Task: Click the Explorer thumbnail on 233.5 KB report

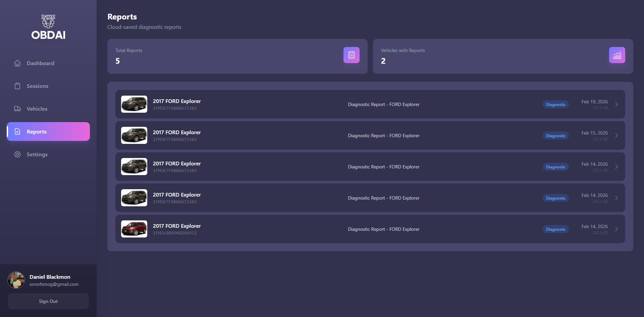Action: tap(134, 166)
